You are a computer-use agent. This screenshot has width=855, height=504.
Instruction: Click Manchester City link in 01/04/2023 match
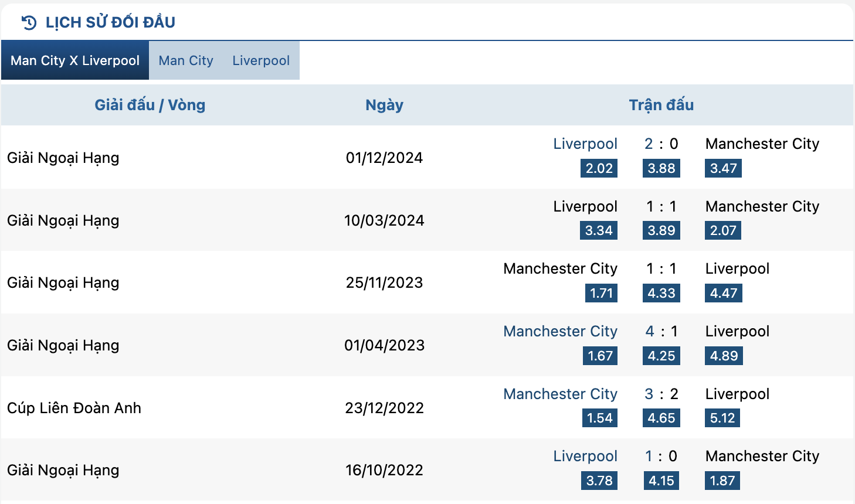[x=560, y=331]
